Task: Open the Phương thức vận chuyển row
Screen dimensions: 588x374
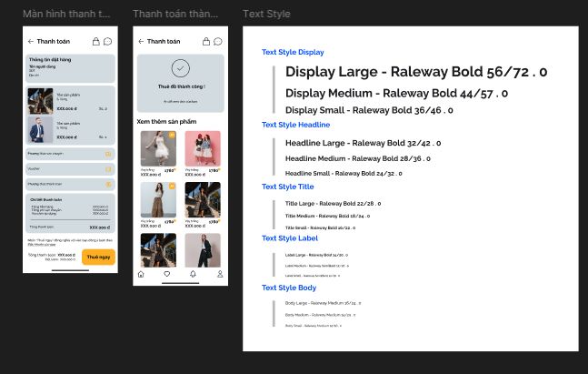Action: click(70, 154)
